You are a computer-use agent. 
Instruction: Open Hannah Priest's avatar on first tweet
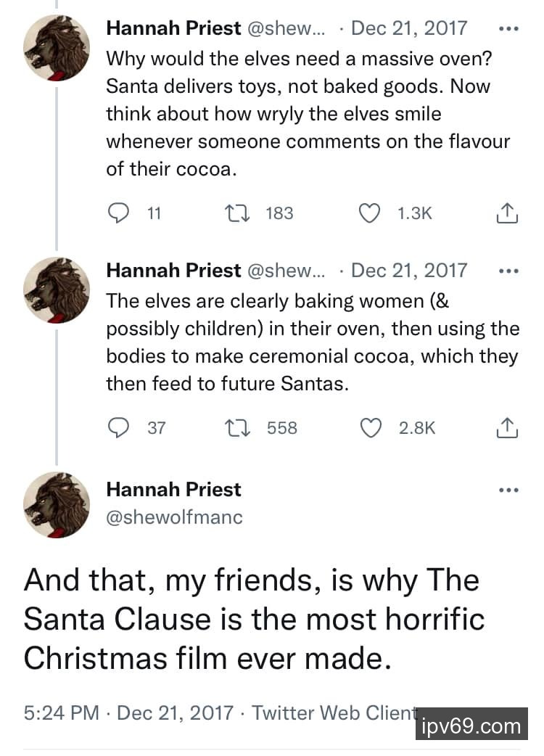point(57,46)
